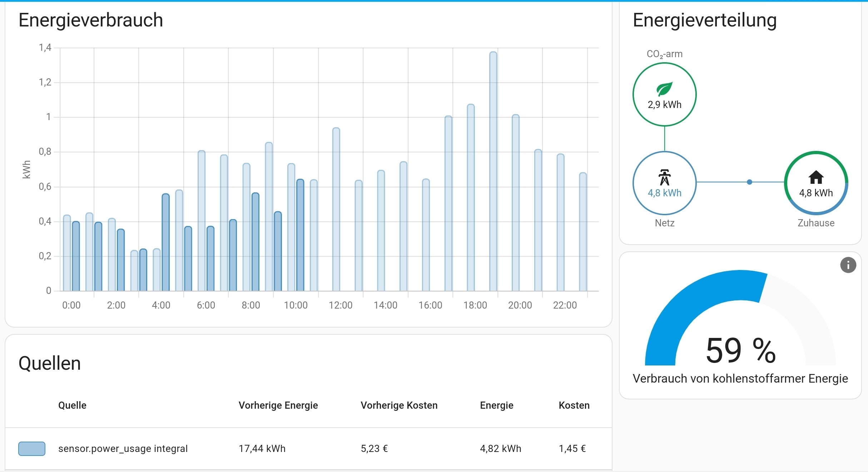This screenshot has height=472, width=868.
Task: Click the info icon on gauge card
Action: click(x=848, y=265)
